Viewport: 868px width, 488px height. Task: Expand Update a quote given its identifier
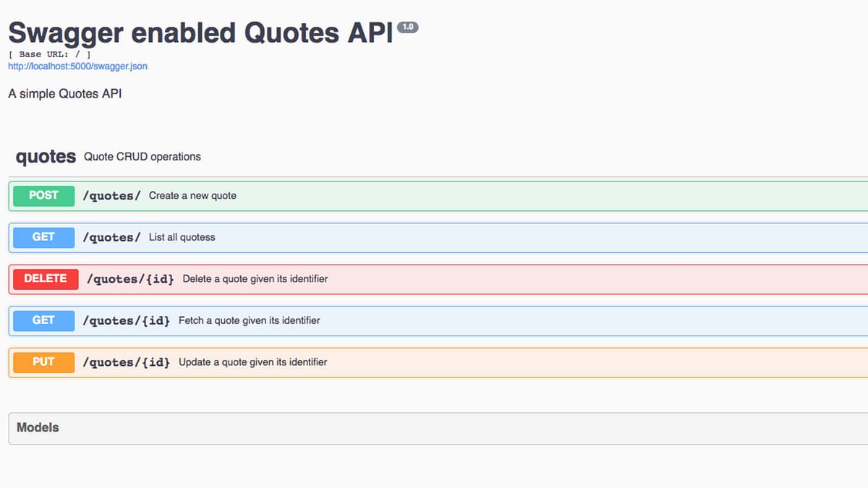(x=438, y=362)
